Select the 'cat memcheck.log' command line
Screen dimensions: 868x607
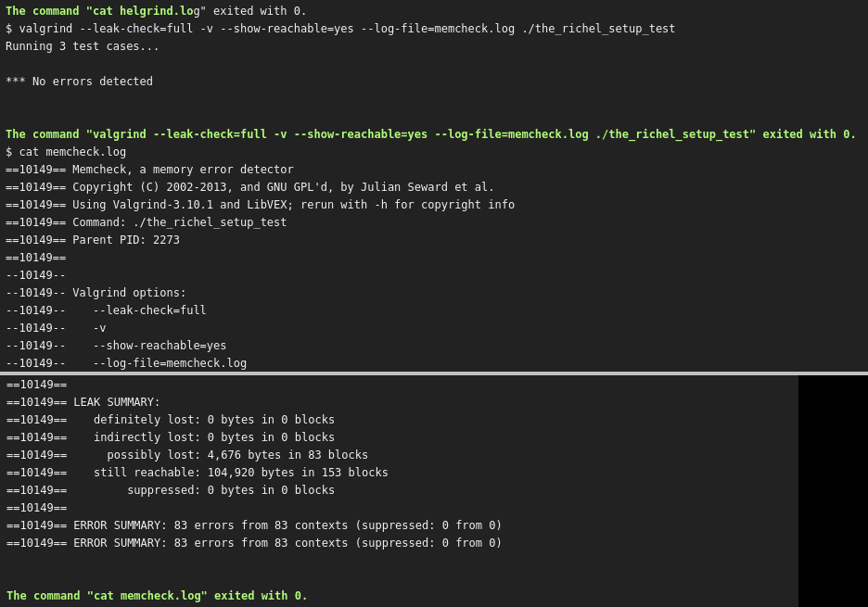click(x=65, y=152)
